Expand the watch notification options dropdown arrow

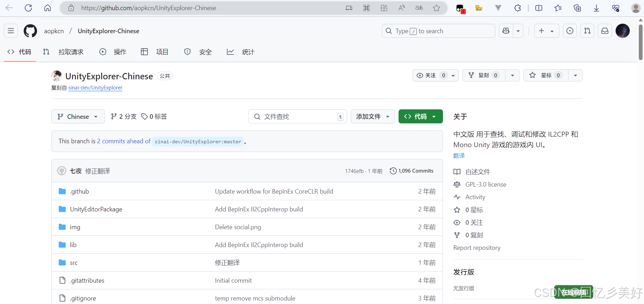point(453,75)
